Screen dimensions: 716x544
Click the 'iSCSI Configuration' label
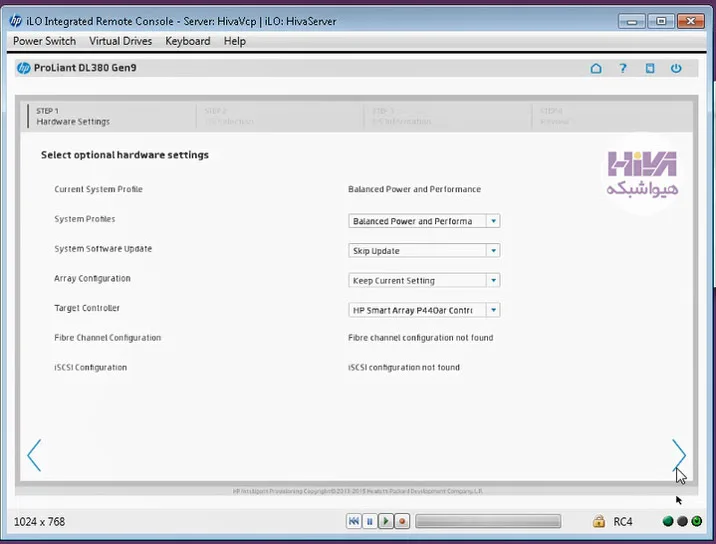coord(90,368)
